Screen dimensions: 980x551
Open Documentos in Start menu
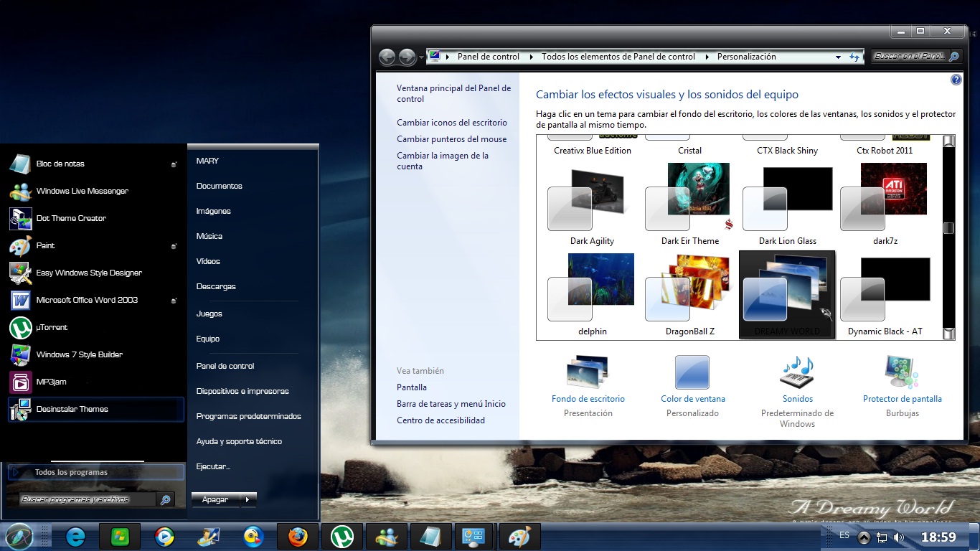tap(219, 186)
